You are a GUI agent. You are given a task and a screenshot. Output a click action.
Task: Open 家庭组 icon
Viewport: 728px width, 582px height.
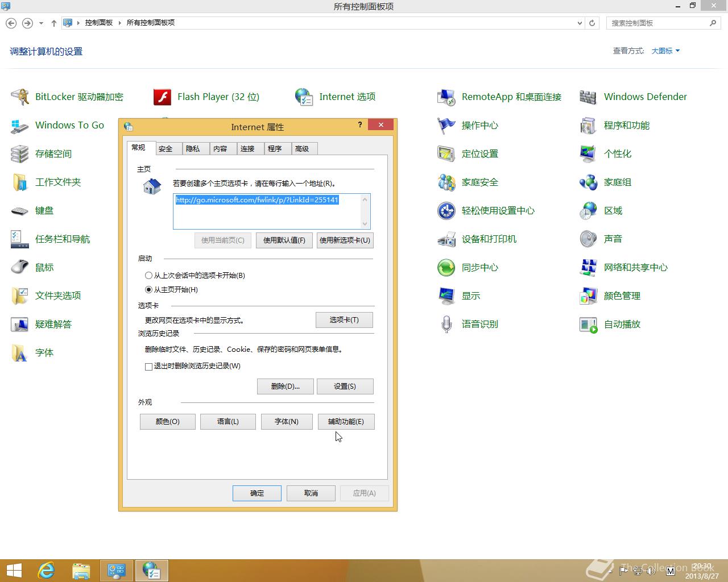(x=589, y=182)
